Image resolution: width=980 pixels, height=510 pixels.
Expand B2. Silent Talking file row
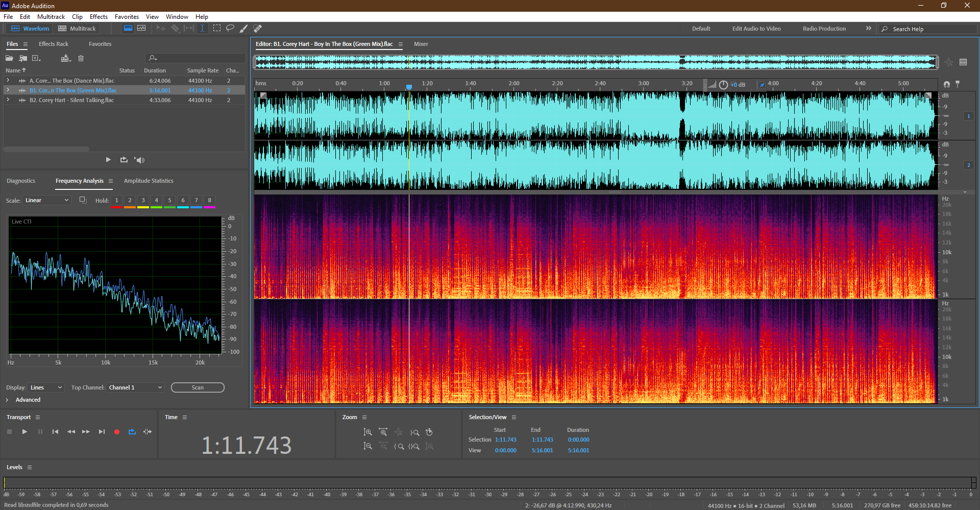[8, 100]
